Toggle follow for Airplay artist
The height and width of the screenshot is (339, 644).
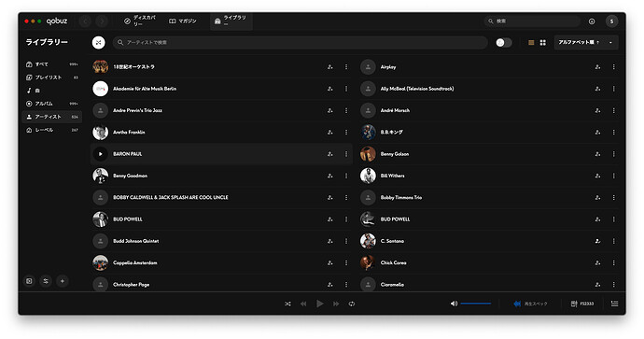(597, 67)
